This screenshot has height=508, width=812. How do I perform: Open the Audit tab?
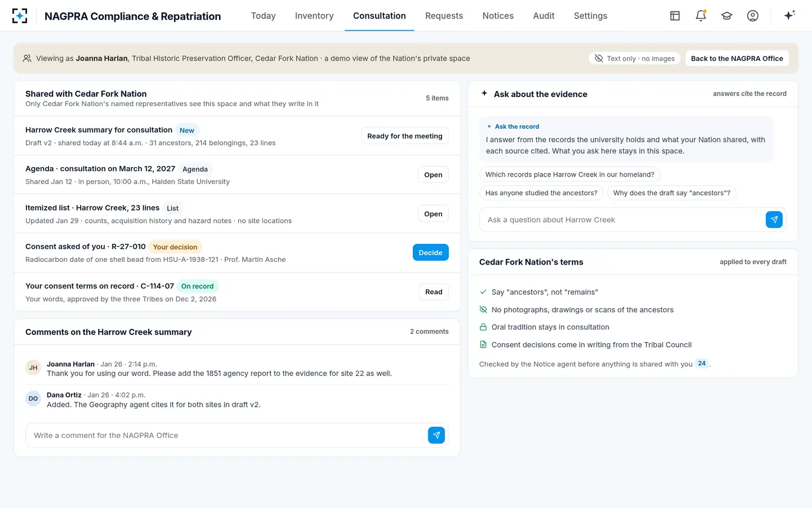(544, 16)
